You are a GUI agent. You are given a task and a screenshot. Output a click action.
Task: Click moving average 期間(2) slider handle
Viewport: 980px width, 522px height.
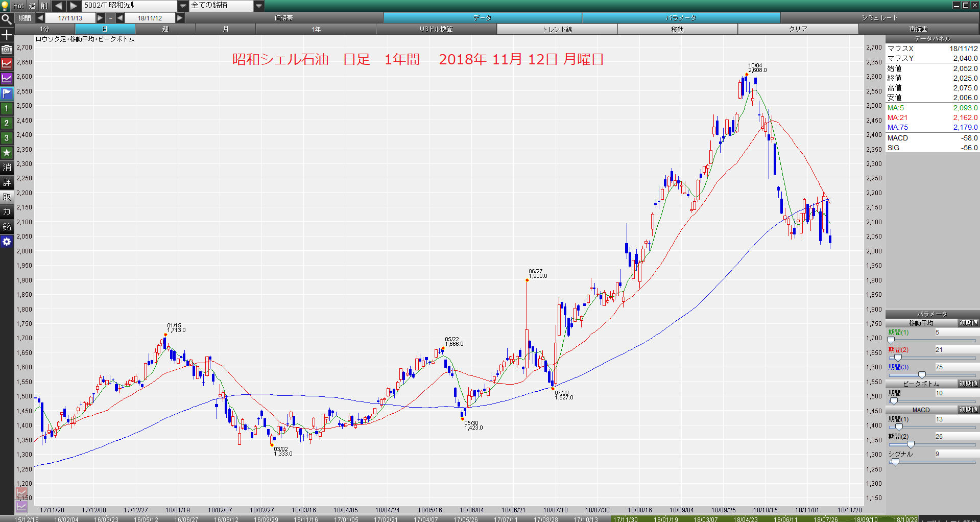tap(898, 358)
